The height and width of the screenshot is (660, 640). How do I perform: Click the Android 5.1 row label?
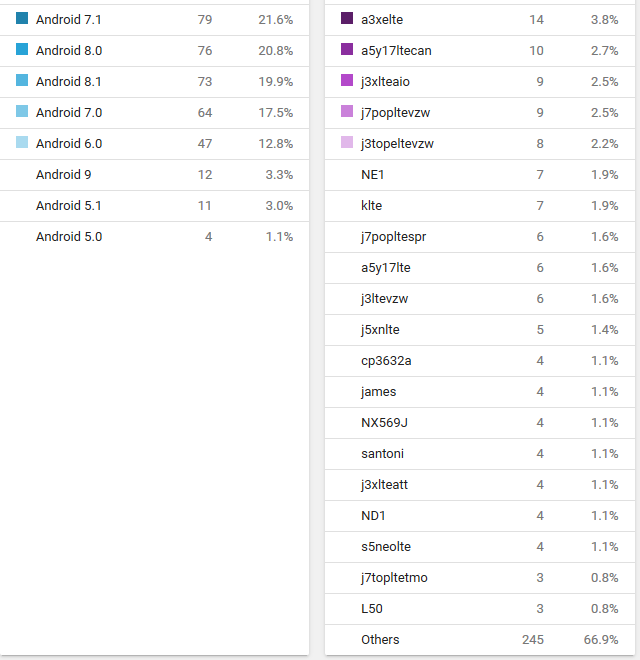point(68,206)
